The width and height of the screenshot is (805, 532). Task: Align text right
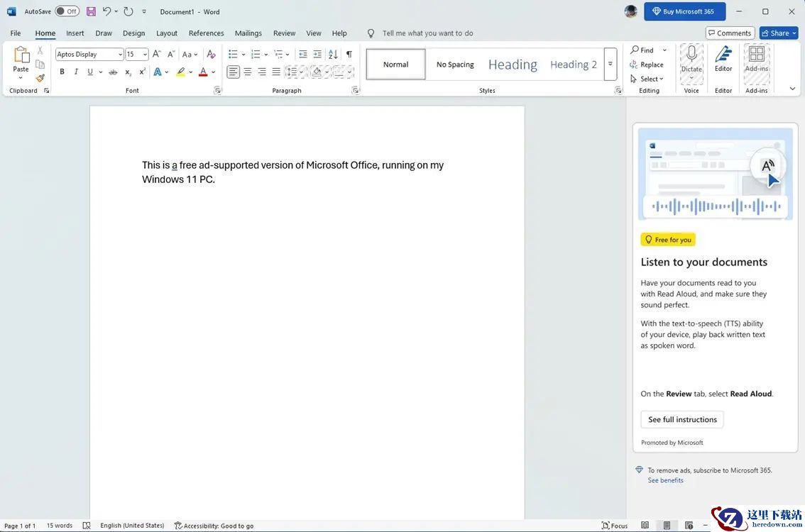click(262, 72)
